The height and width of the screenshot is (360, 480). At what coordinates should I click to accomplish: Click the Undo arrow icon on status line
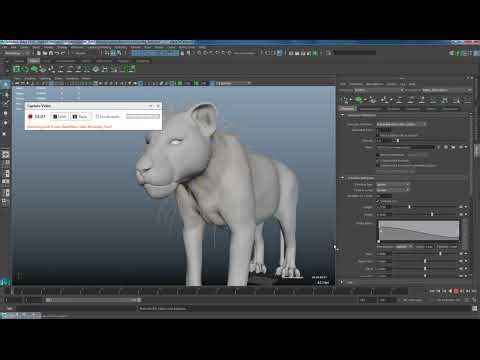click(x=57, y=53)
